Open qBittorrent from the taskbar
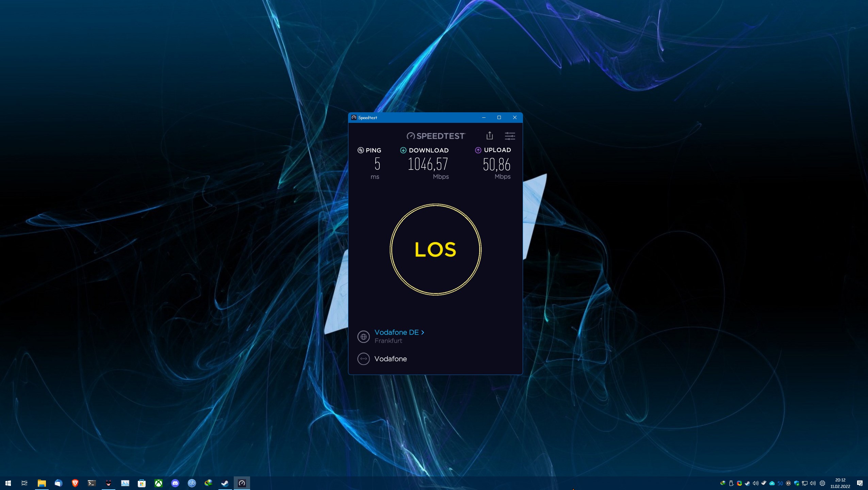 click(x=192, y=483)
